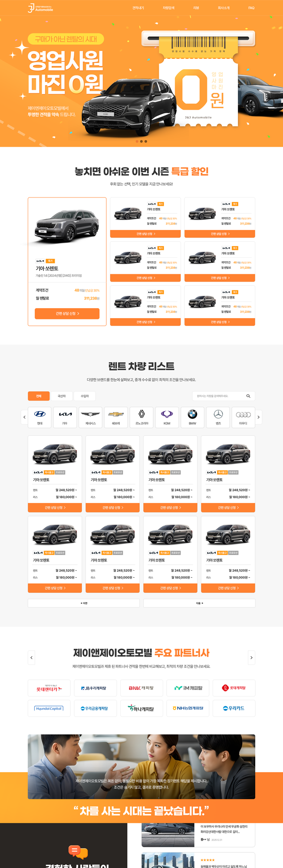
Task: Advance partner logos with right arrow
Action: tap(251, 658)
